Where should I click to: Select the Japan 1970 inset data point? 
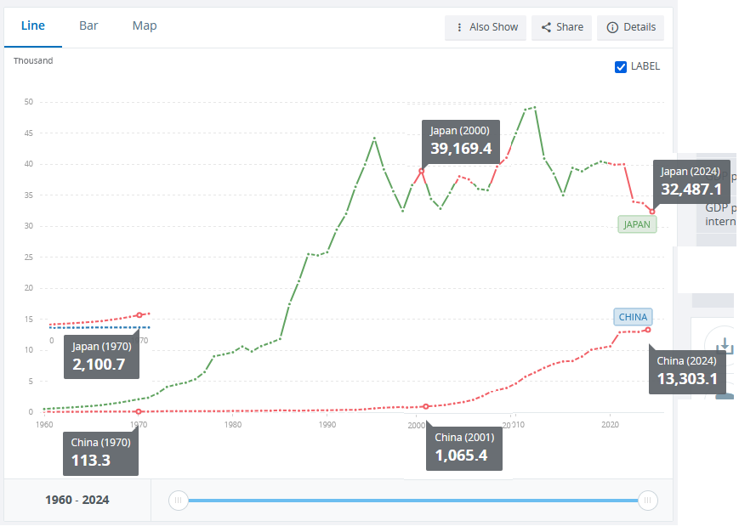tap(139, 315)
